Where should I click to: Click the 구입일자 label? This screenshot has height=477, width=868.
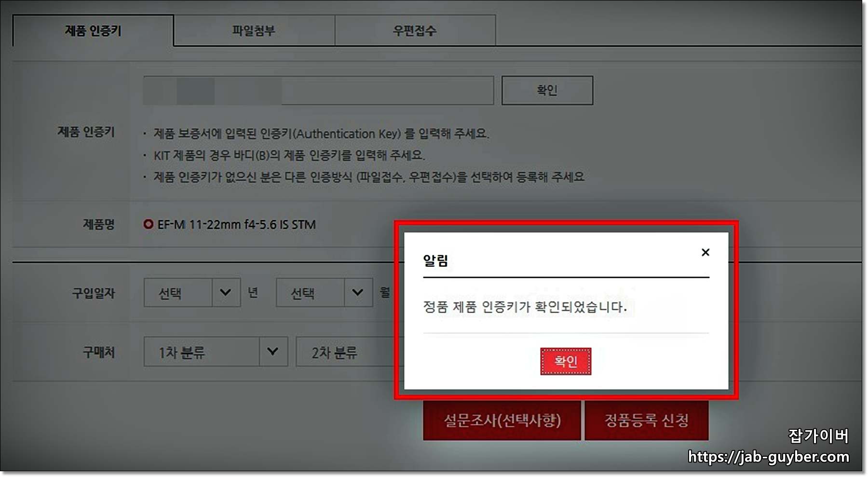94,293
